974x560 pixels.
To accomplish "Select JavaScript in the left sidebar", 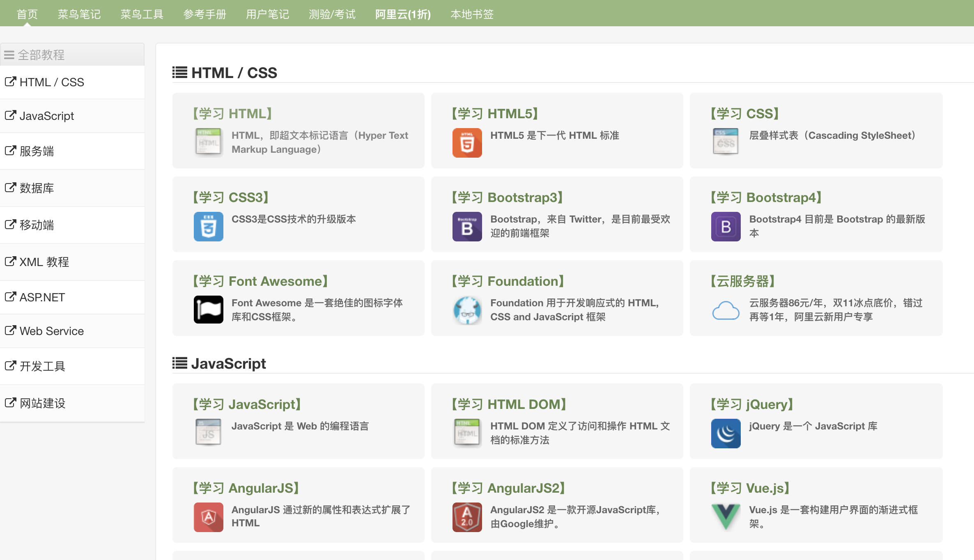I will (46, 116).
